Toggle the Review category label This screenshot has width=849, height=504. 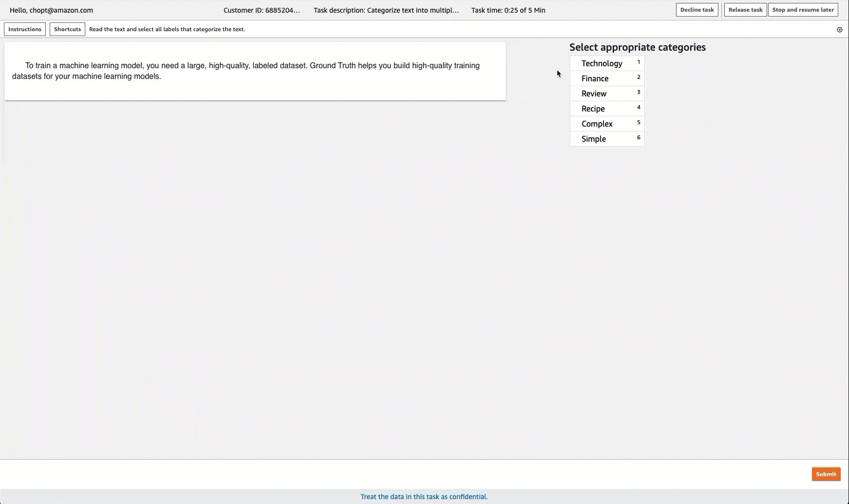[x=594, y=93]
